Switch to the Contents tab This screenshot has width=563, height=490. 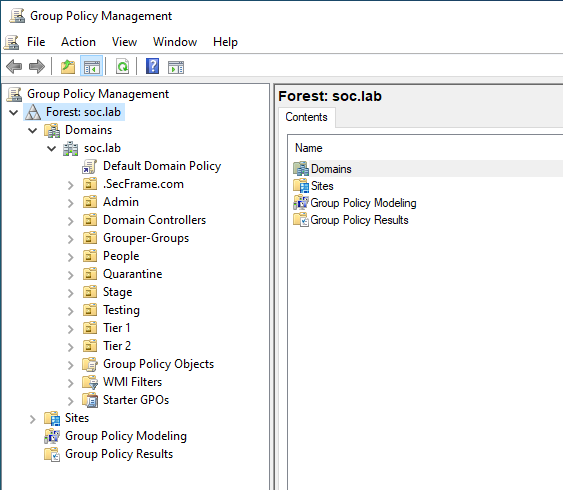306,117
